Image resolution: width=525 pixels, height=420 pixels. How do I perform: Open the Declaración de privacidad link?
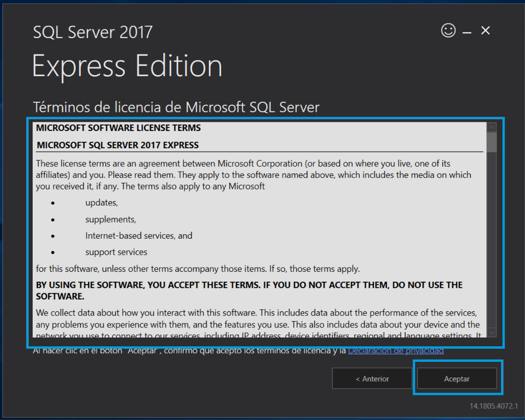coord(395,351)
